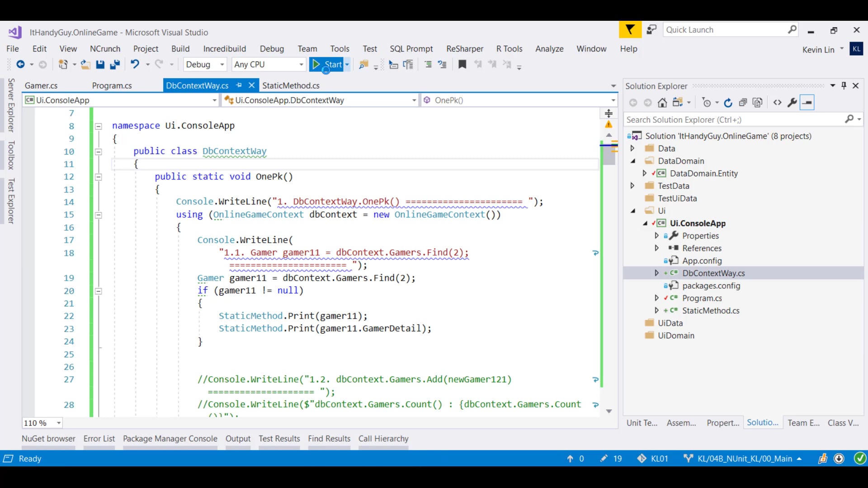Refresh the Solution Explorer
This screenshot has height=488, width=868.
tap(728, 103)
